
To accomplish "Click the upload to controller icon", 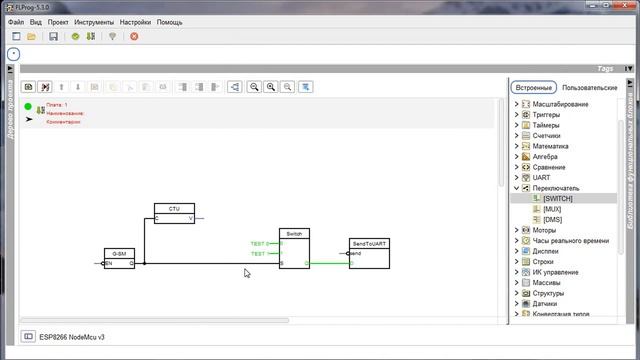I will pos(91,36).
